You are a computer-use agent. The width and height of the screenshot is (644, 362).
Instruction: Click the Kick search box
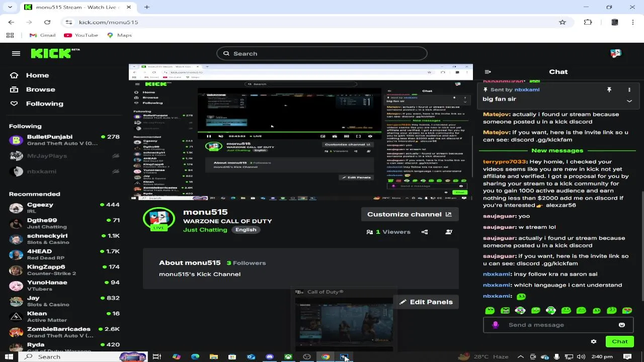point(322,53)
